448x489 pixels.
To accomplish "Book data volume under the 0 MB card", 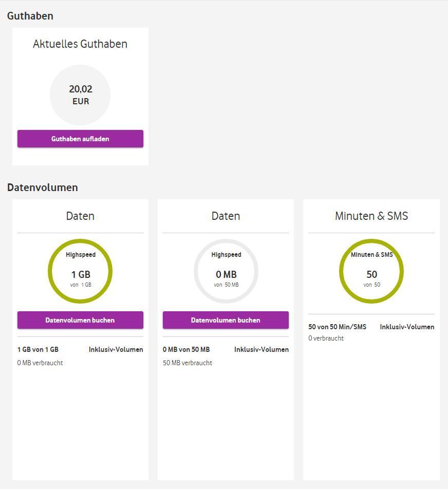I will click(x=226, y=320).
